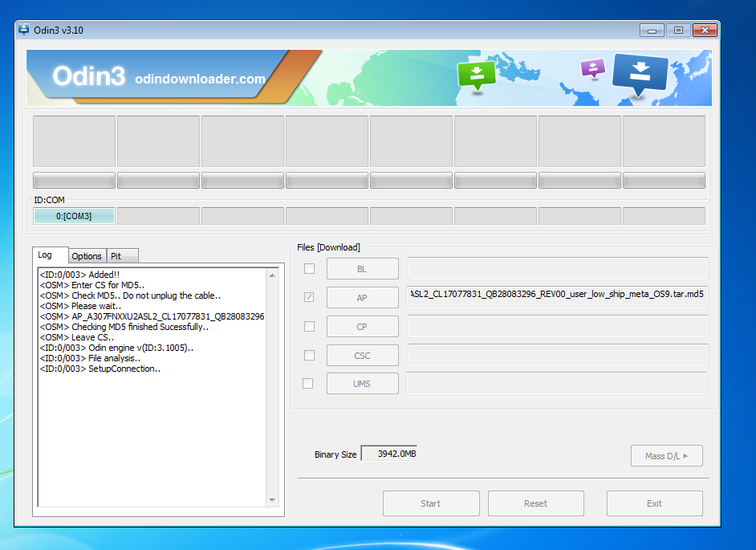This screenshot has height=550, width=756.
Task: Click the 'File analysis..' log line
Action: (x=90, y=358)
